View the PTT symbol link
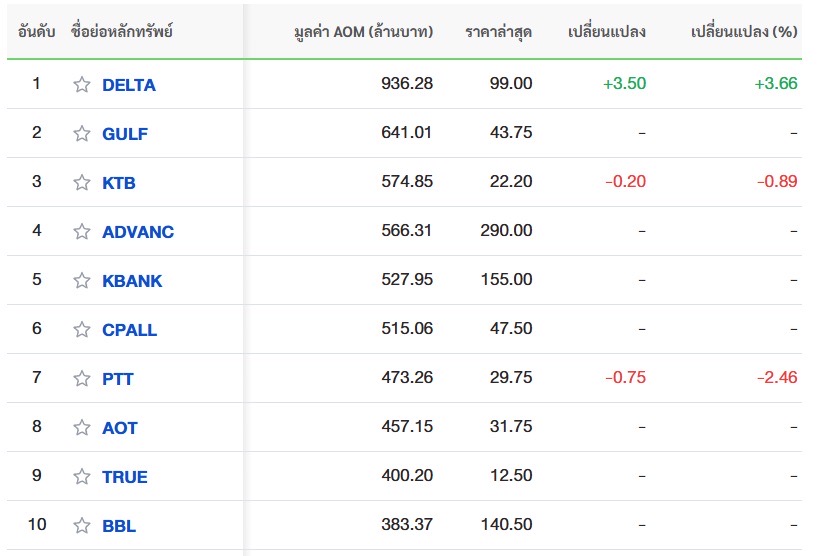Screen dimensions: 822x556 pos(118,379)
